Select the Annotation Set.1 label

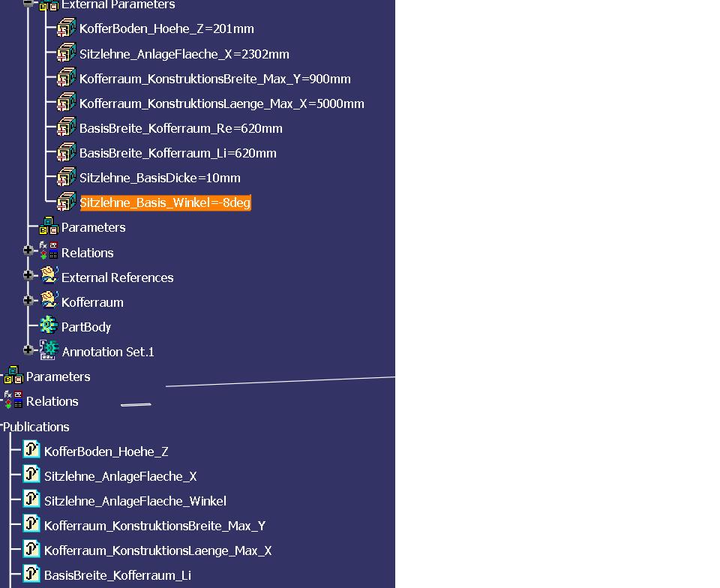coord(108,352)
